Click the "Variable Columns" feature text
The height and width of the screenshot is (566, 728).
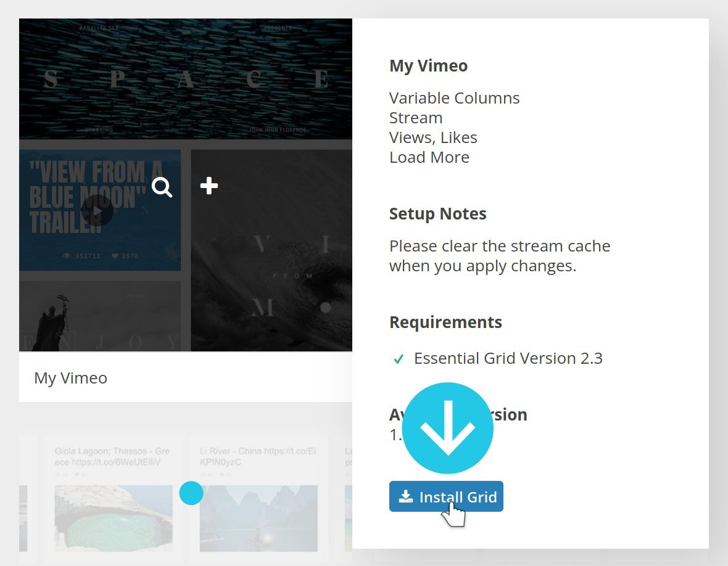click(455, 98)
